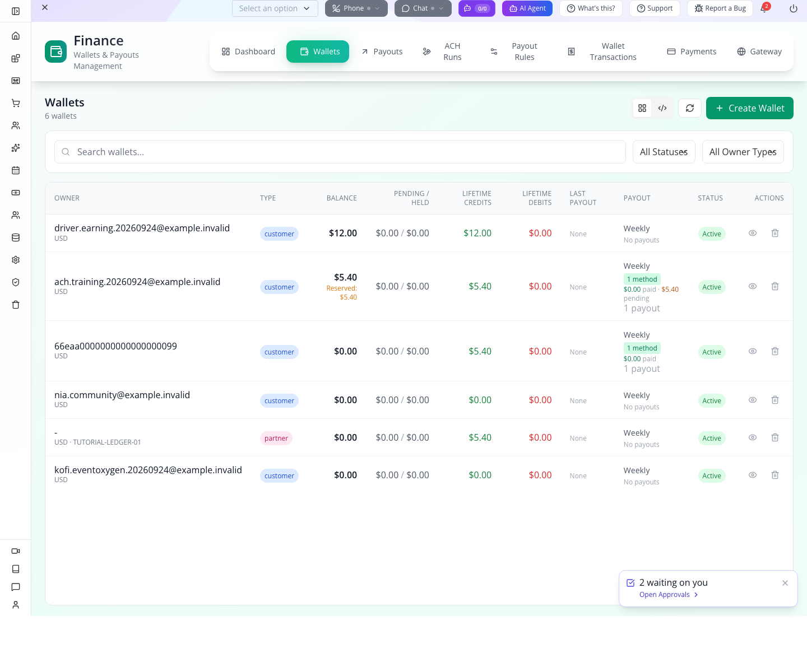Click the What's this? button
Viewport: 807px width, 672px height.
pyautogui.click(x=591, y=8)
